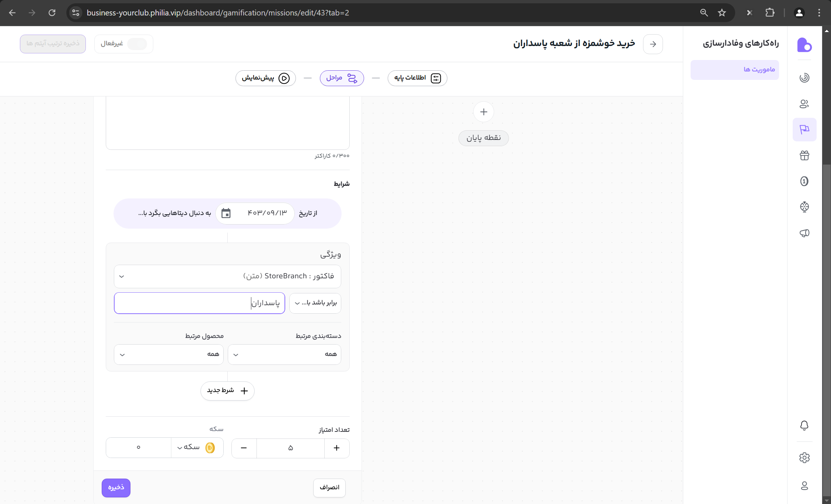
Task: Open the دسته‌بندی مرتبط dropdown
Action: pos(284,355)
